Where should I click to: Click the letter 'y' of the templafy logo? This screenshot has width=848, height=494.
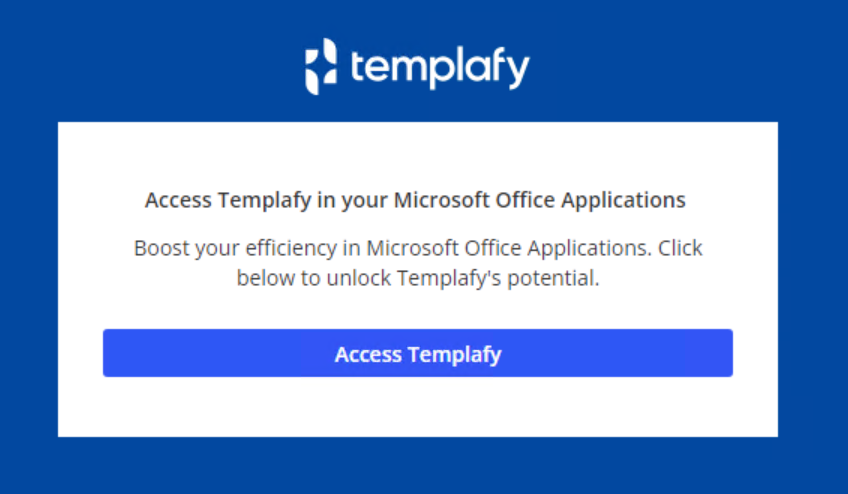(x=516, y=70)
